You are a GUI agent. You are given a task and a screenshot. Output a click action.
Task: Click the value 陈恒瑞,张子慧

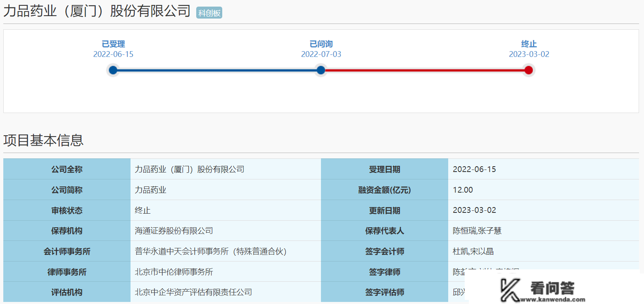point(477,231)
